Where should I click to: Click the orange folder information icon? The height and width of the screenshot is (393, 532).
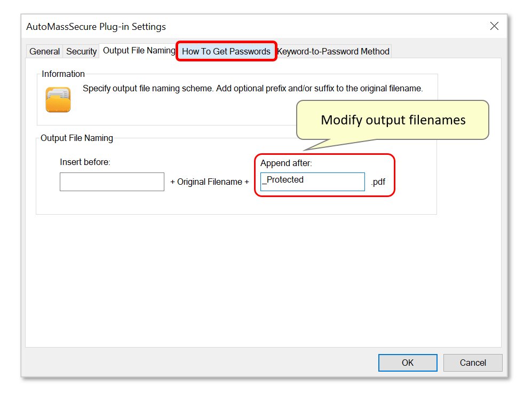[x=58, y=99]
